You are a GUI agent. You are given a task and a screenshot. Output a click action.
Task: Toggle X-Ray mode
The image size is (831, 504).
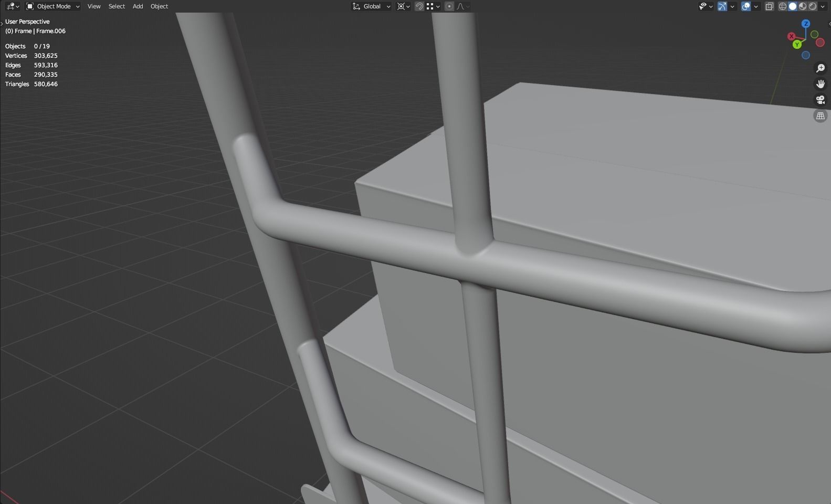click(x=770, y=6)
